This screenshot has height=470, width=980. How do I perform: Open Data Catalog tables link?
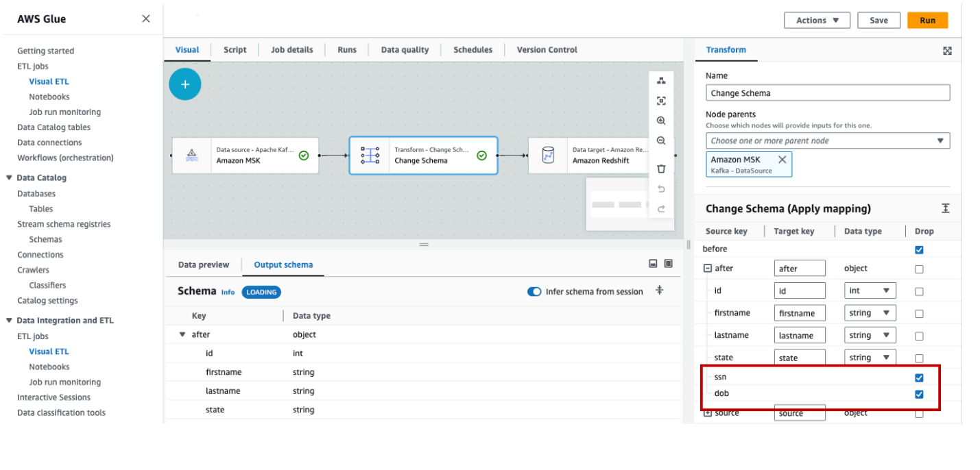click(54, 127)
